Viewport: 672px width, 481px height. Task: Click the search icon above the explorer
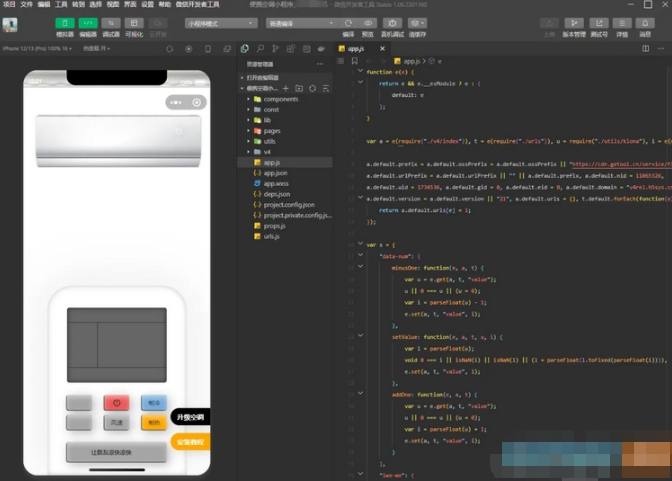point(260,48)
